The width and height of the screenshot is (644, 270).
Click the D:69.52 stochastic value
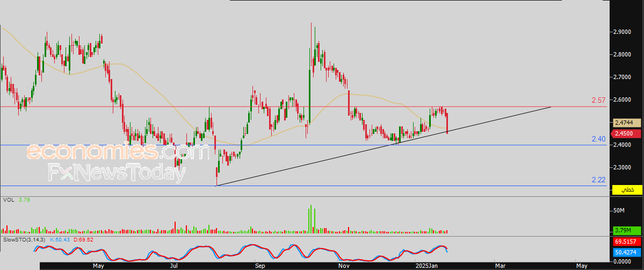[x=83, y=239]
